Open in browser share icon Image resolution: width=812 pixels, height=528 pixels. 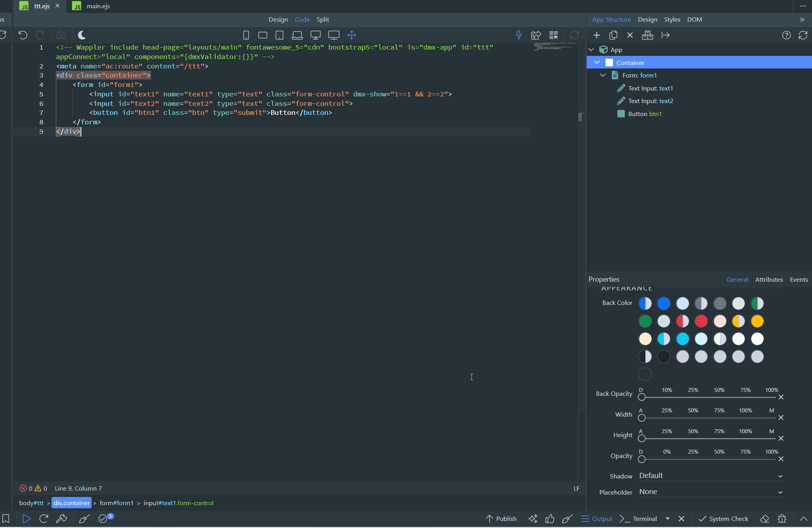coord(536,35)
